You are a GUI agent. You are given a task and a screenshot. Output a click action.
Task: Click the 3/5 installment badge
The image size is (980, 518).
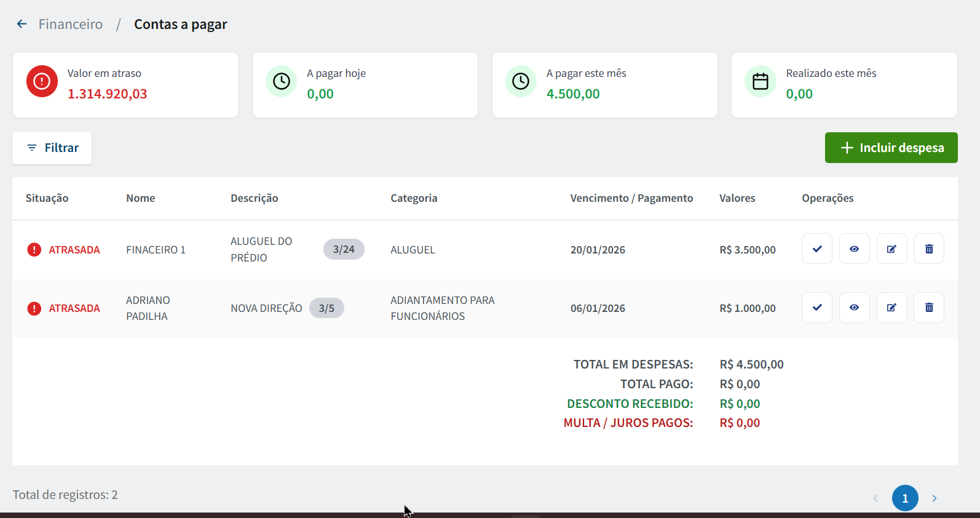326,308
